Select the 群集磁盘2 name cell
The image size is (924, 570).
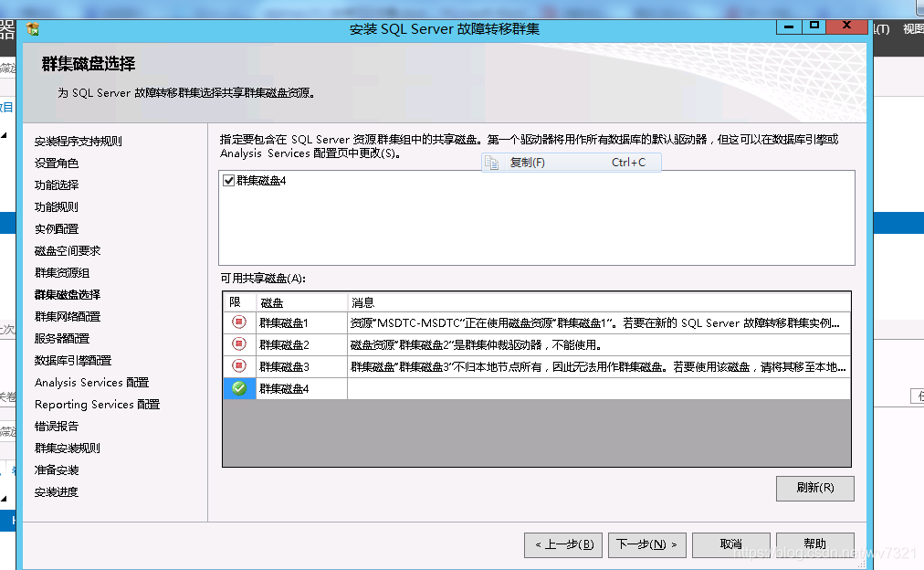click(x=301, y=344)
